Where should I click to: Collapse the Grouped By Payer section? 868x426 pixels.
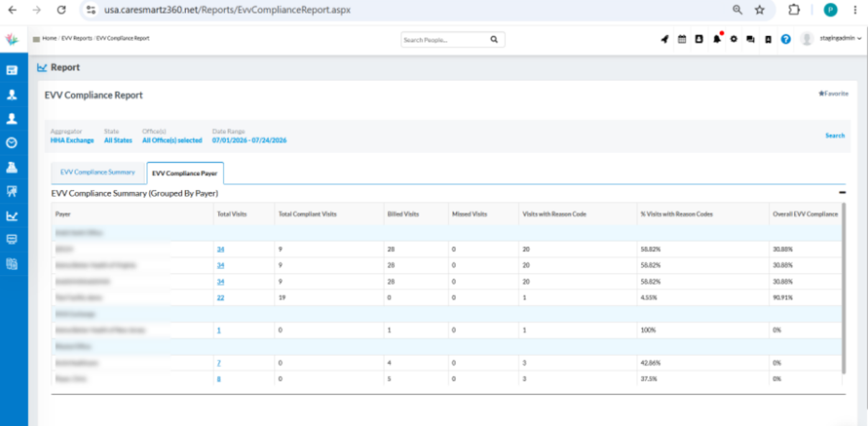pyautogui.click(x=842, y=193)
